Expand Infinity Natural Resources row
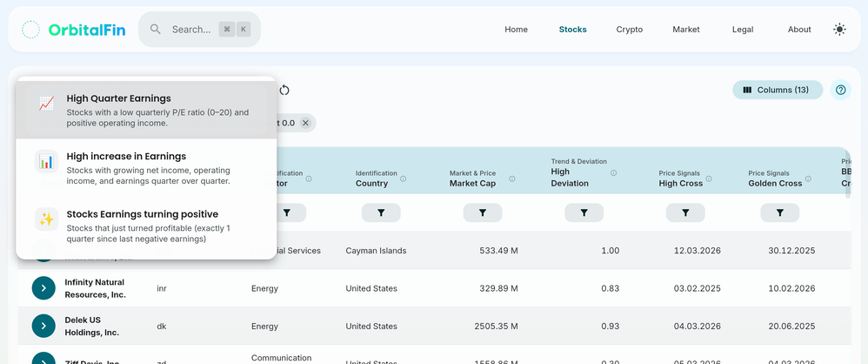 (43, 288)
